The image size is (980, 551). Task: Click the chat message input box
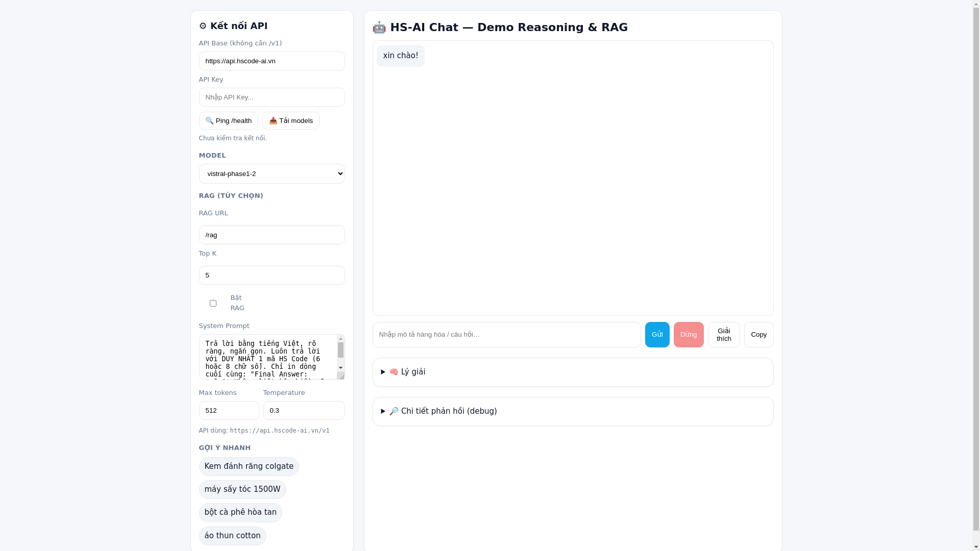pyautogui.click(x=506, y=335)
